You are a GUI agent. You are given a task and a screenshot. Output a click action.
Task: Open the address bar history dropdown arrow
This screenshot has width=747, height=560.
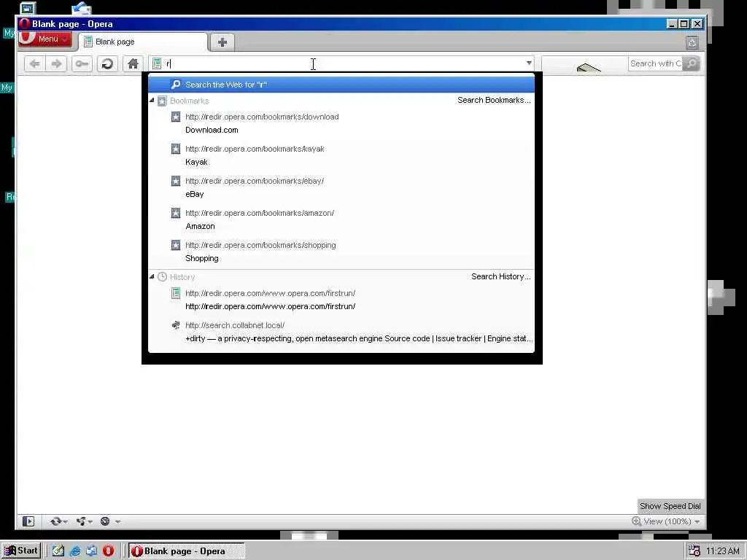click(529, 63)
